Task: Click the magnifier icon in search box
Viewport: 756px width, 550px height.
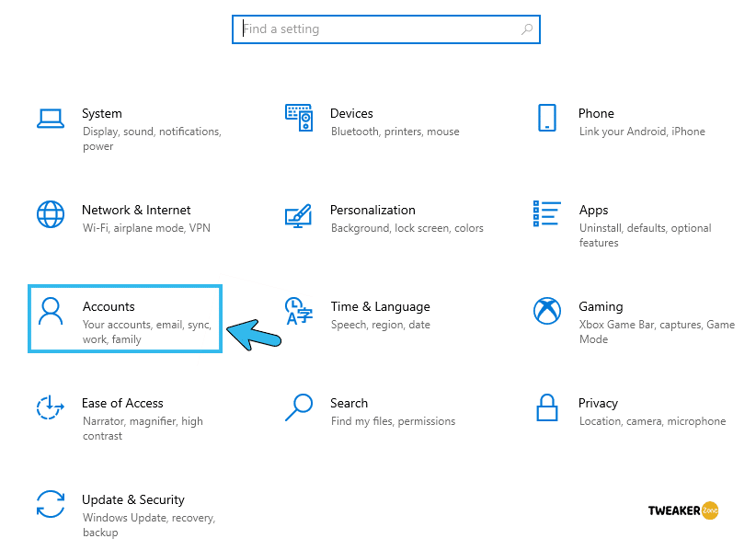Action: pyautogui.click(x=526, y=29)
